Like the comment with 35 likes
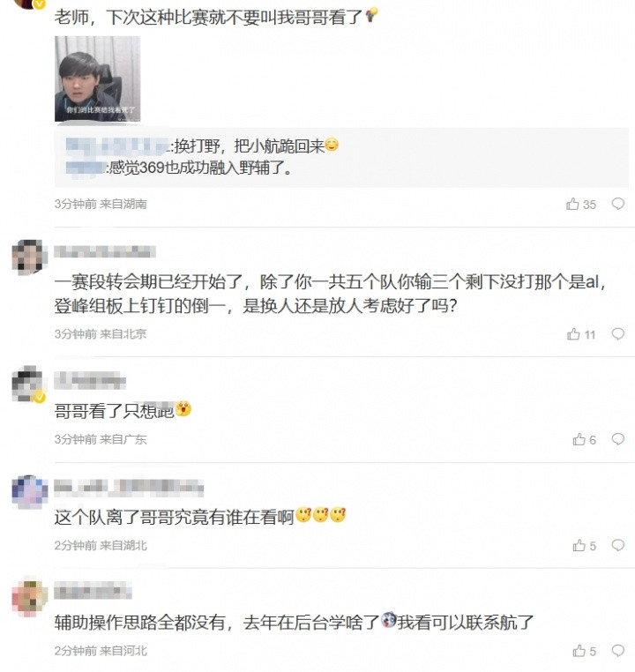 point(573,204)
